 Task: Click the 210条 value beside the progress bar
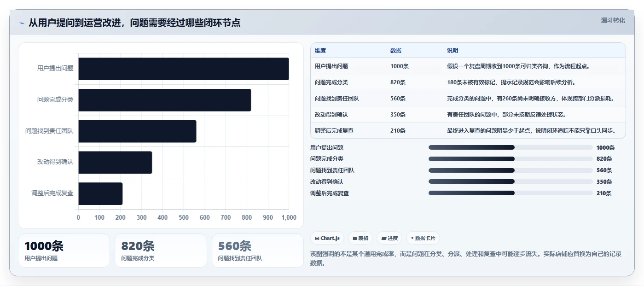point(604,193)
